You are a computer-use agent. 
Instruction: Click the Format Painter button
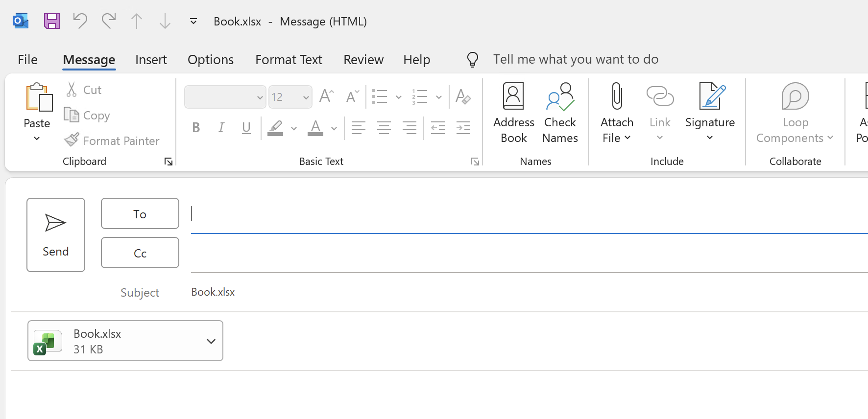tap(112, 140)
